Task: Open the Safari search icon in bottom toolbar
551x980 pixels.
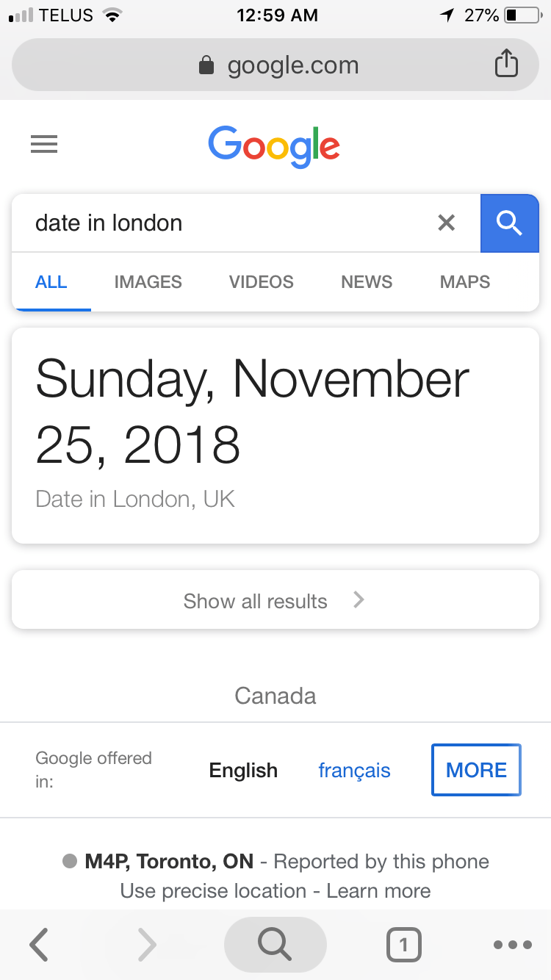Action: [275, 945]
